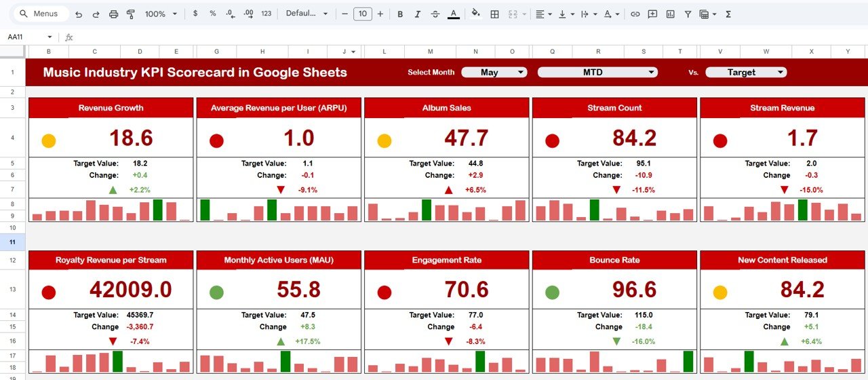868x380 pixels.
Task: Open the 100% zoom level menu
Action: 161,14
